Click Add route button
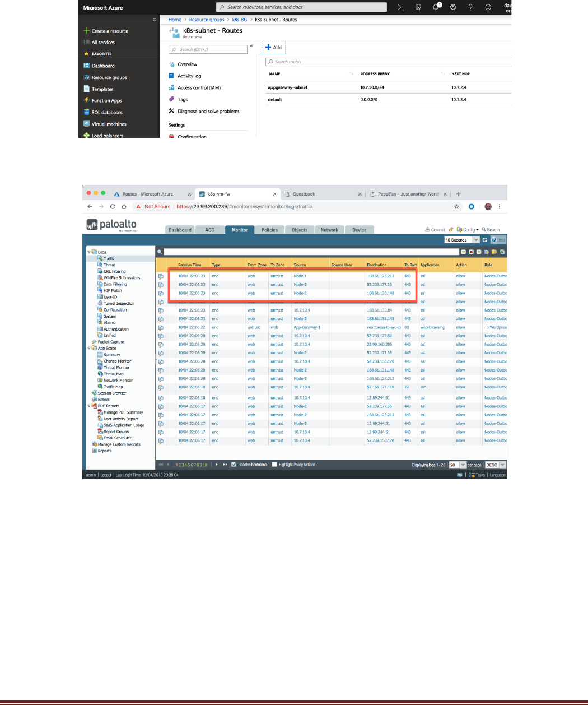Viewport: 588px width, 705px height. click(x=274, y=47)
